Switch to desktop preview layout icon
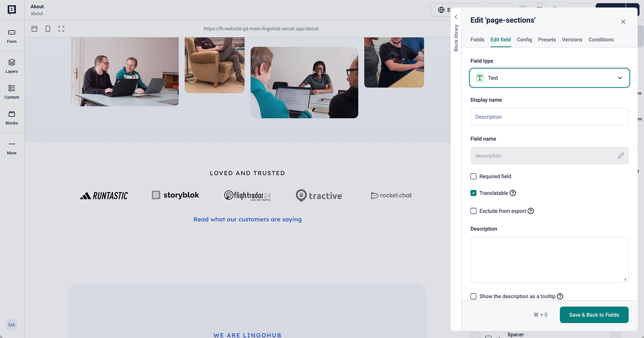The height and width of the screenshot is (338, 644). pyautogui.click(x=34, y=29)
